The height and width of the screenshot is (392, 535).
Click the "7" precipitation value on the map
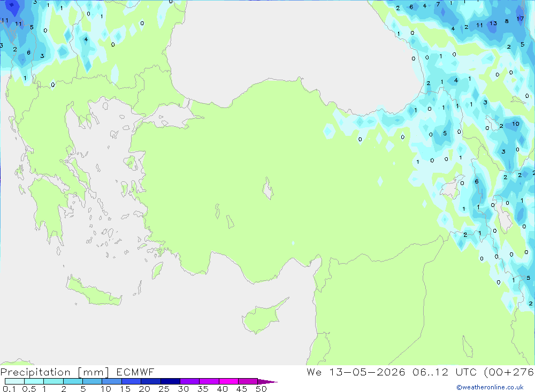[438, 4]
